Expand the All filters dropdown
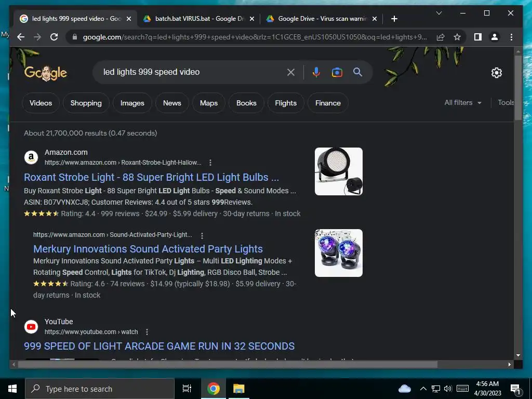This screenshot has height=399, width=532. pyautogui.click(x=463, y=102)
